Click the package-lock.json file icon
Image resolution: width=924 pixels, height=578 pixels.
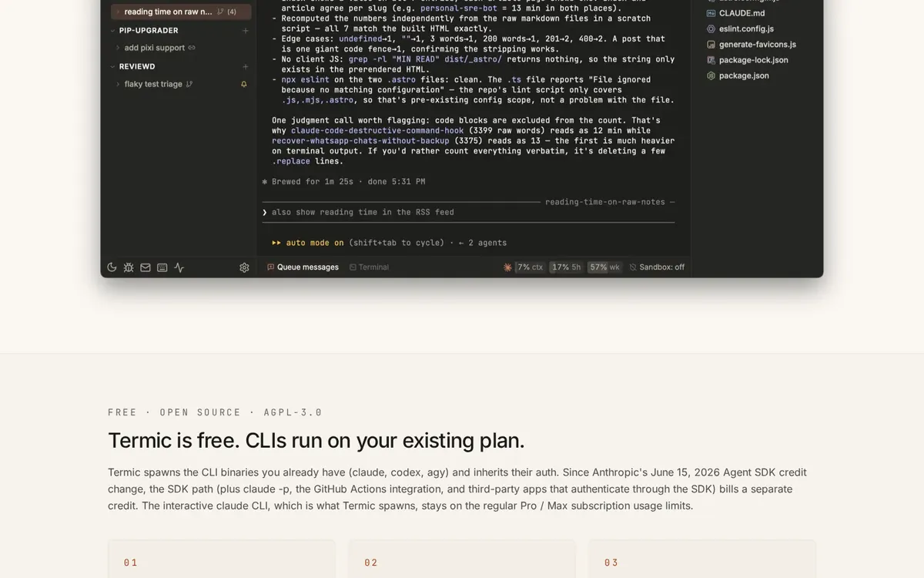pyautogui.click(x=711, y=60)
